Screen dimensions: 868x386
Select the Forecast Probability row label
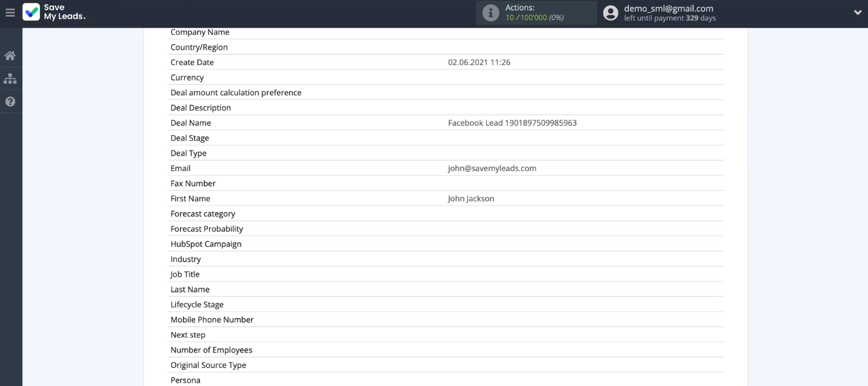tap(207, 228)
